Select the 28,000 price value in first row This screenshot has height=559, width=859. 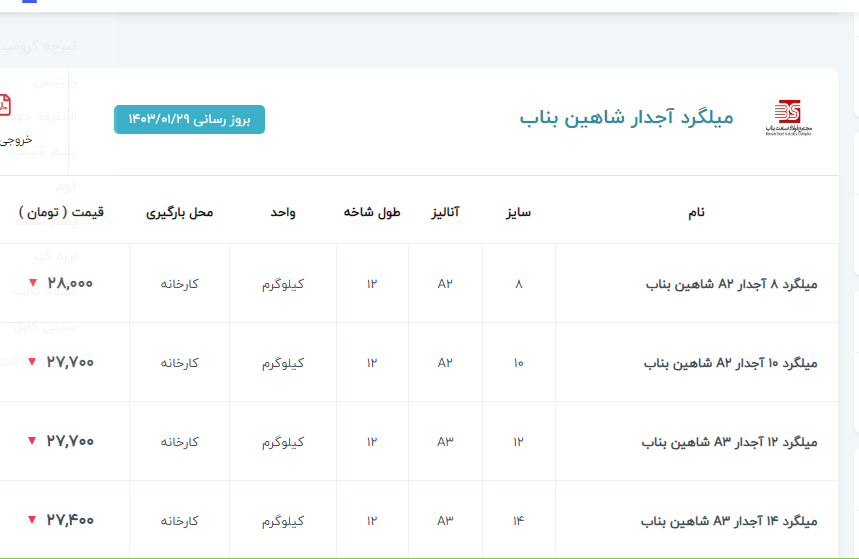70,284
